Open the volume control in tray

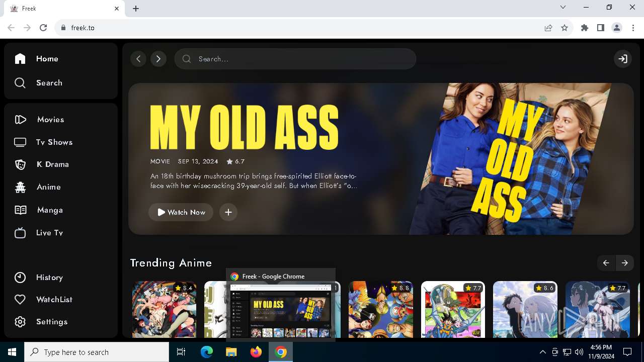[579, 352]
